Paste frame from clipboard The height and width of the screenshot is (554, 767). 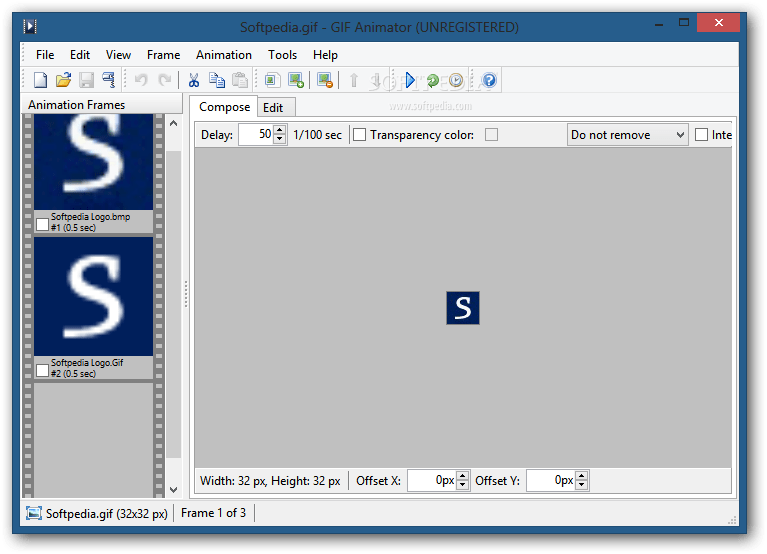240,80
